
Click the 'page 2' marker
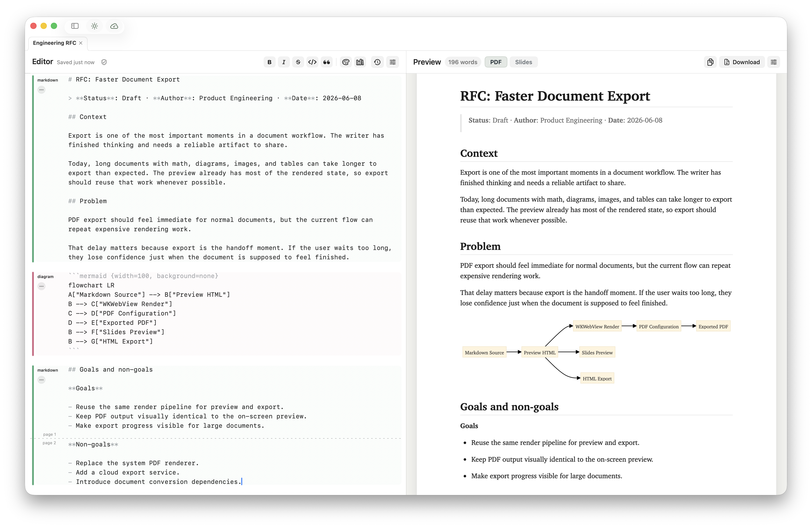click(49, 443)
